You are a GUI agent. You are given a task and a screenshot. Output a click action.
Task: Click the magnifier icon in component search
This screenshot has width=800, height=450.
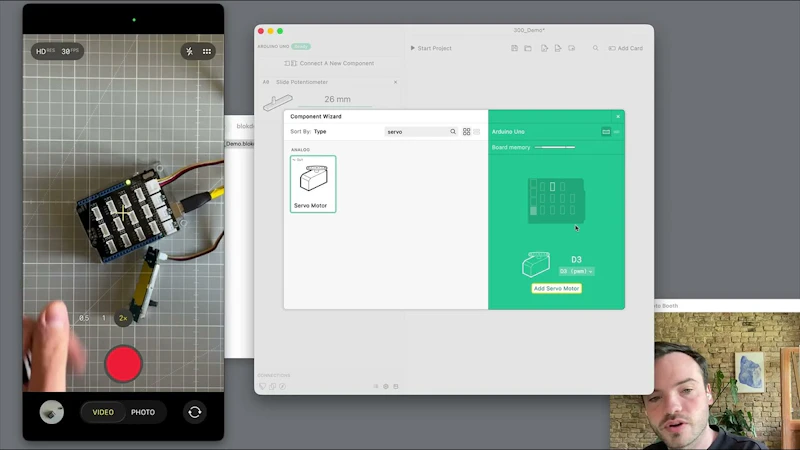click(453, 132)
